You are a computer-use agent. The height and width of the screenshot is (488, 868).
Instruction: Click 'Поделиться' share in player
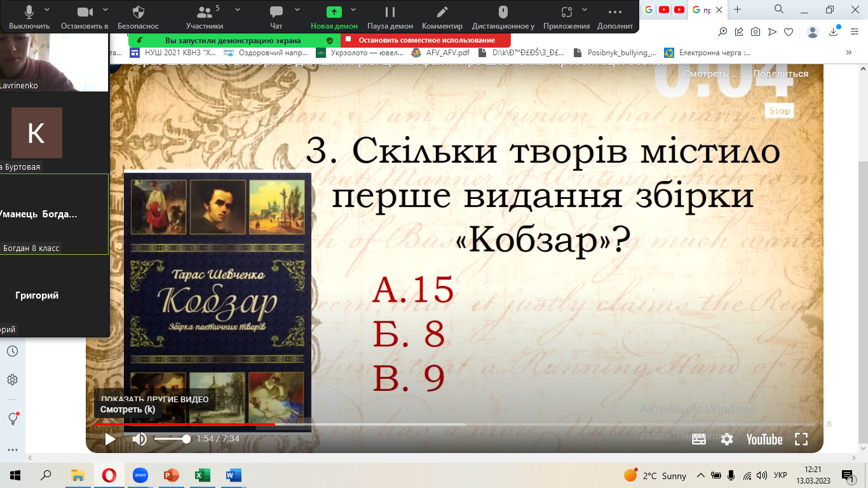click(x=781, y=74)
